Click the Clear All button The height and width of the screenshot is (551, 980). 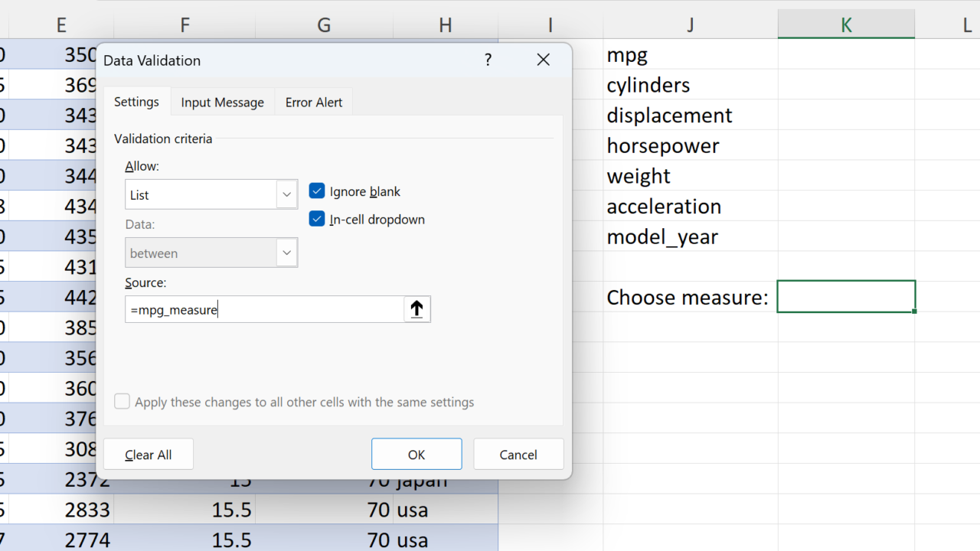click(149, 455)
